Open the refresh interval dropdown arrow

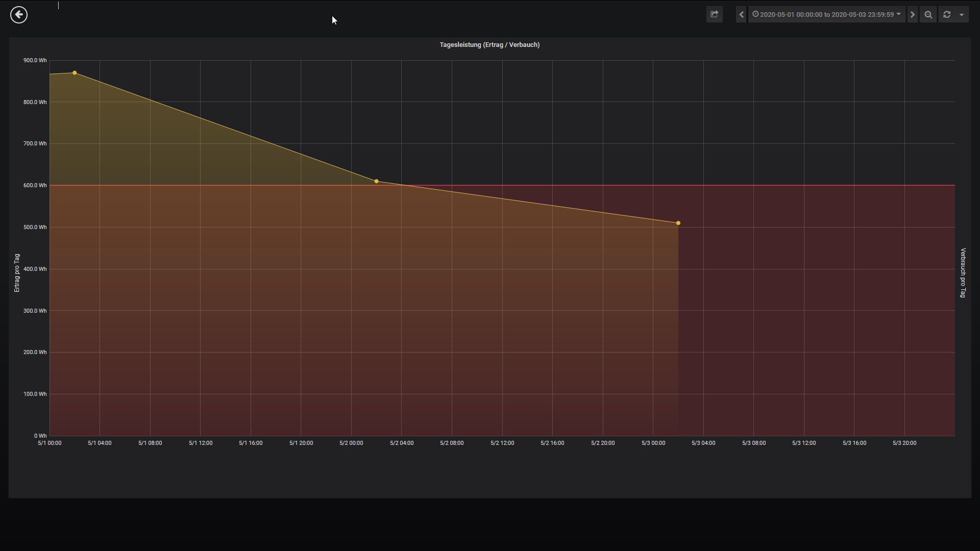point(962,14)
